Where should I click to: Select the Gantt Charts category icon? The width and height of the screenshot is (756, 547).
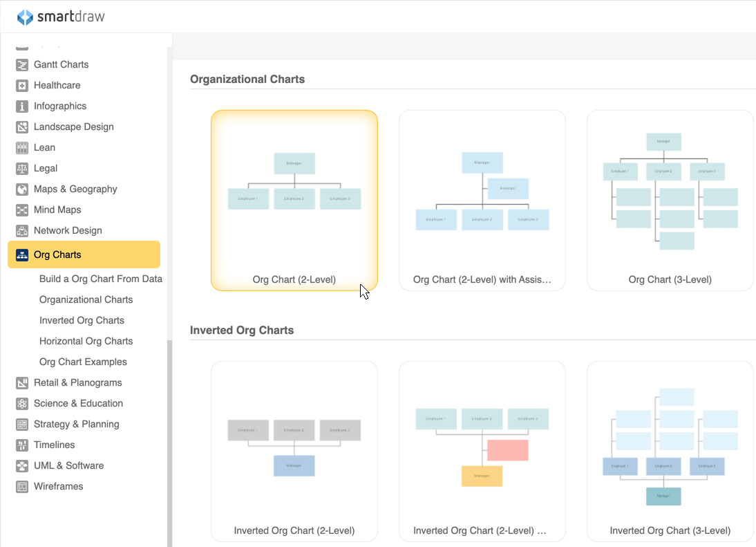pos(21,64)
